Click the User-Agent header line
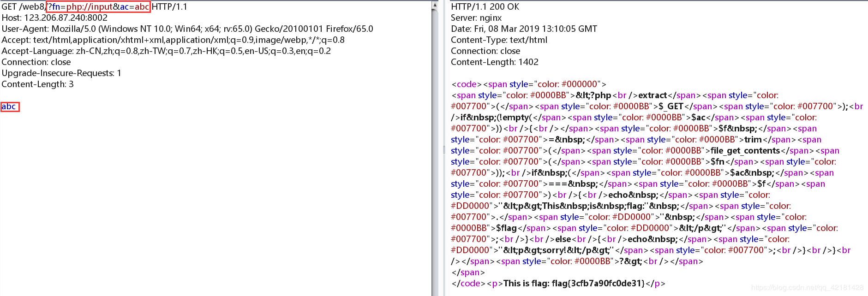 coord(187,29)
